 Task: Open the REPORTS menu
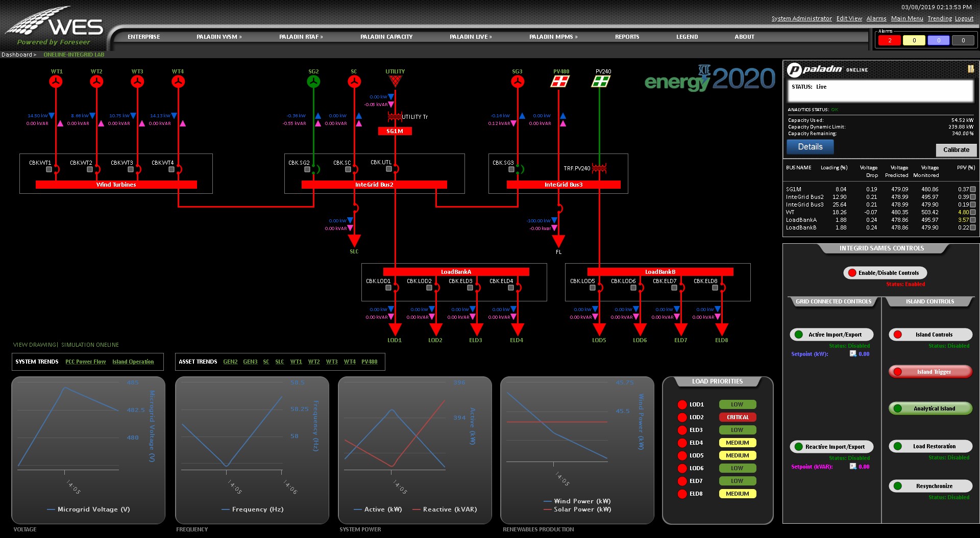pos(627,37)
